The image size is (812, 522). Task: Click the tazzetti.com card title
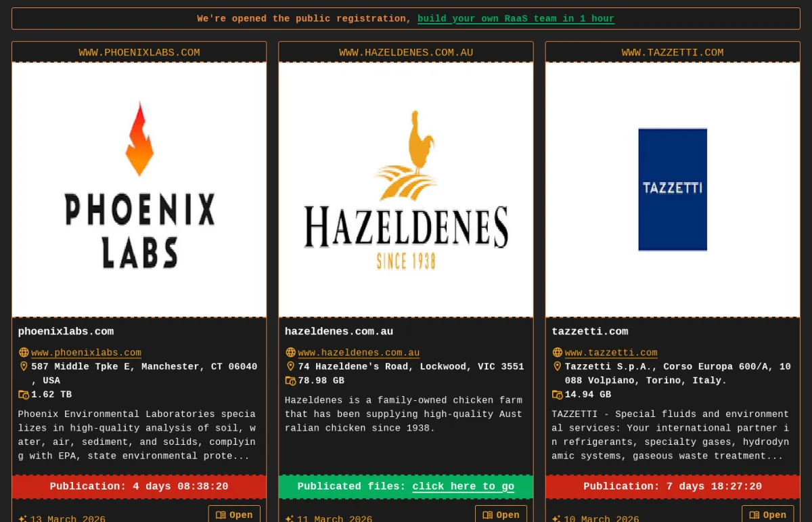point(590,332)
